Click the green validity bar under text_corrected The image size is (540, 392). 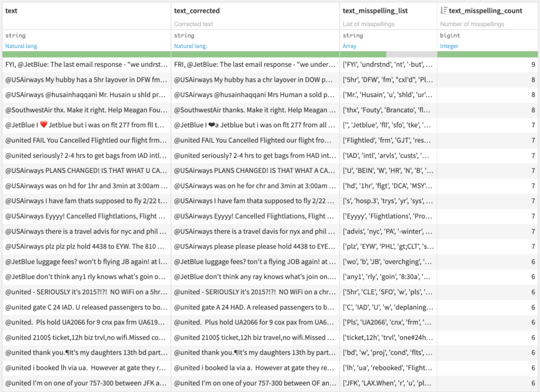[x=255, y=54]
